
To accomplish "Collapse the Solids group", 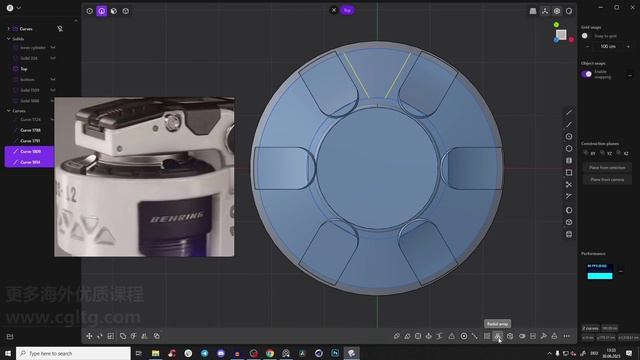I will click(9, 39).
